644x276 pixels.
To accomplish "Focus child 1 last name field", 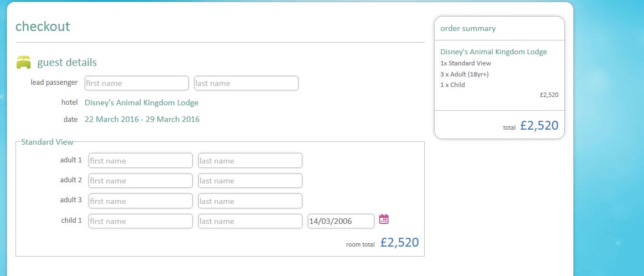I will point(250,221).
